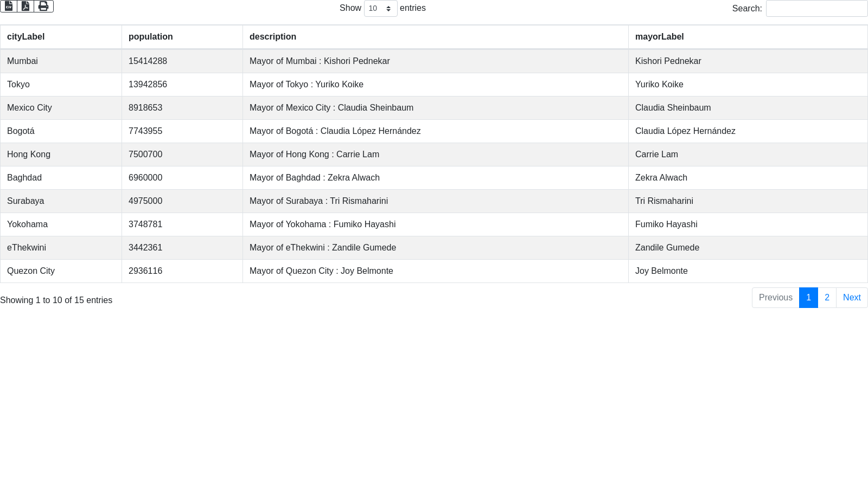The image size is (868, 488).
Task: Select current page 1 button
Action: 808,298
